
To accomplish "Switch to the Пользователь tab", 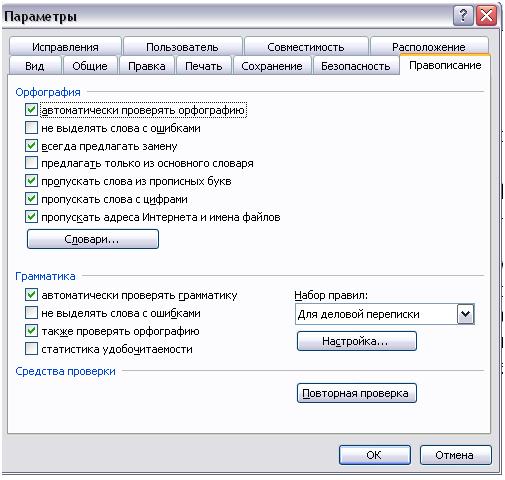I will click(x=182, y=47).
